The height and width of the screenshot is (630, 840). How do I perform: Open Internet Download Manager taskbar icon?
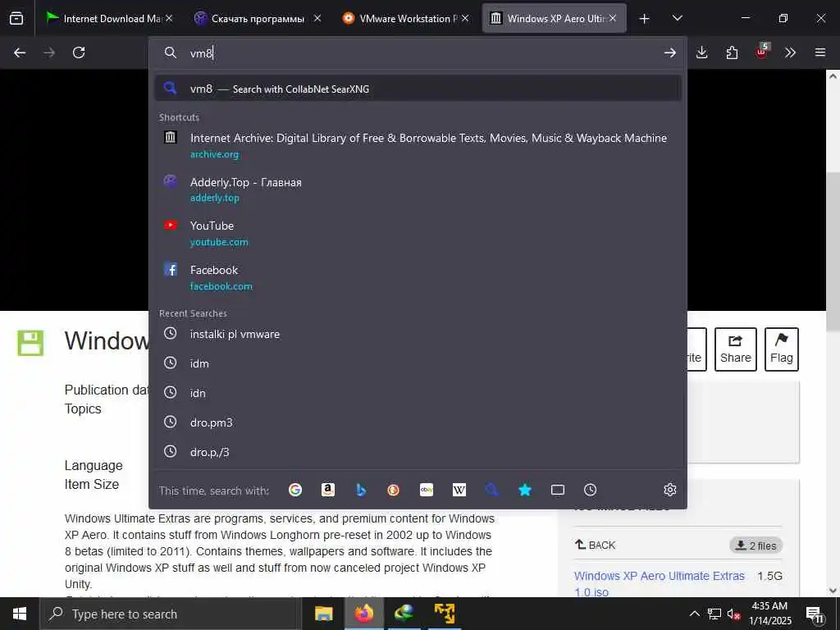click(x=404, y=614)
